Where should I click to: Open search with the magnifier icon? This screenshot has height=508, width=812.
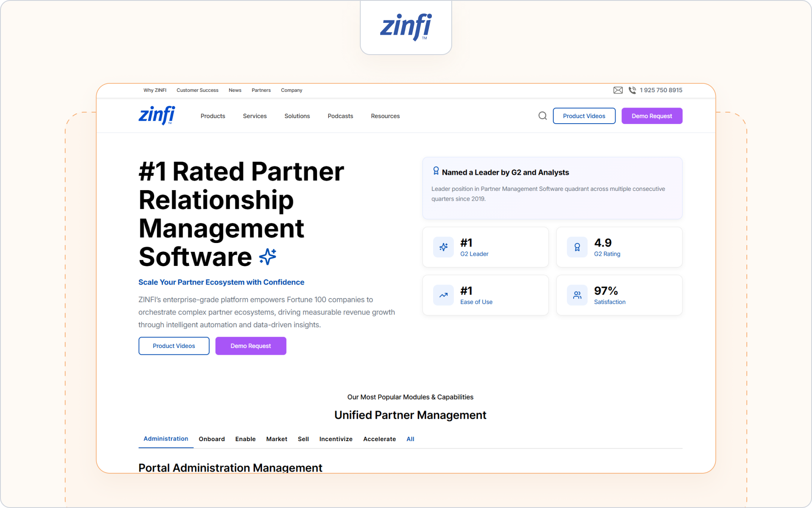click(542, 116)
